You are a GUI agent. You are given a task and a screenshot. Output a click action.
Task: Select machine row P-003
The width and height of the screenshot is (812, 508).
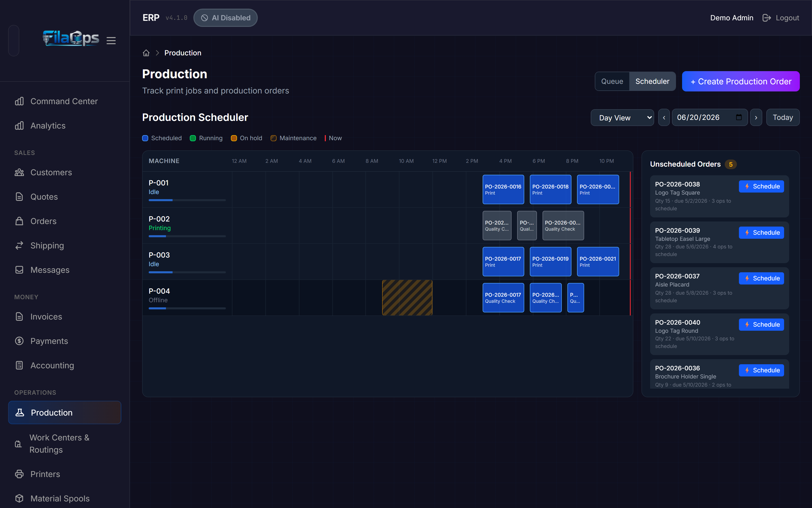387,262
